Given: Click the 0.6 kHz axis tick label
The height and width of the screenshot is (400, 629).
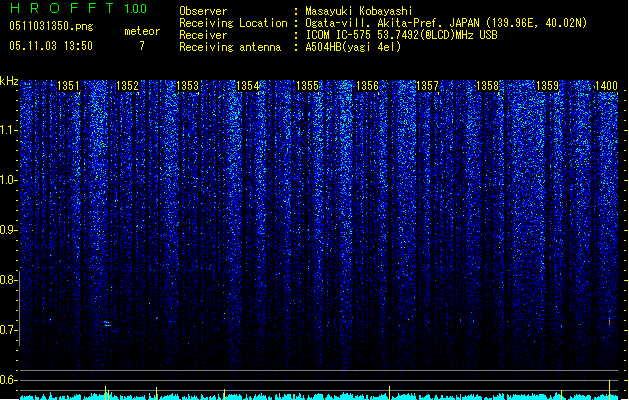Looking at the screenshot, I should (9, 380).
